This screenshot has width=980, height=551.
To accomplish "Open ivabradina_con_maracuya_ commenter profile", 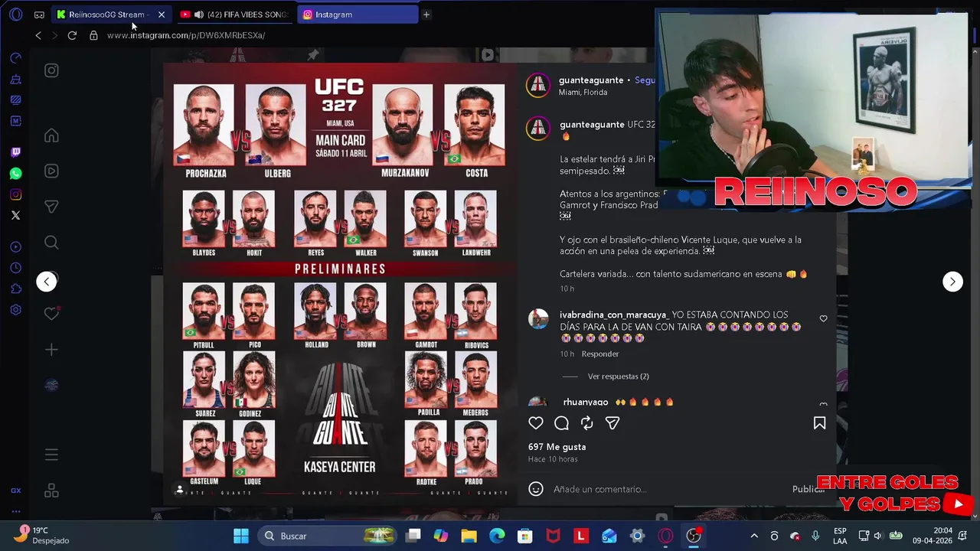I will 614,315.
